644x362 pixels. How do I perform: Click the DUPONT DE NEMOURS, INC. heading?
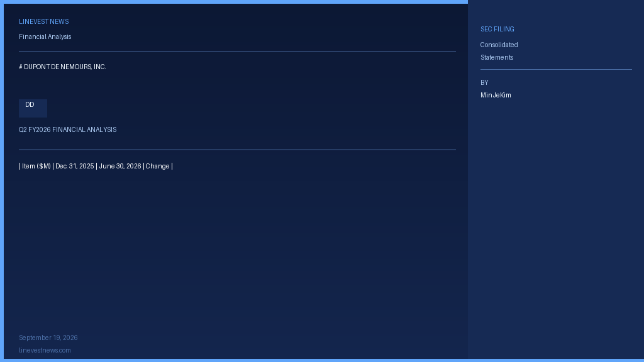(x=62, y=67)
